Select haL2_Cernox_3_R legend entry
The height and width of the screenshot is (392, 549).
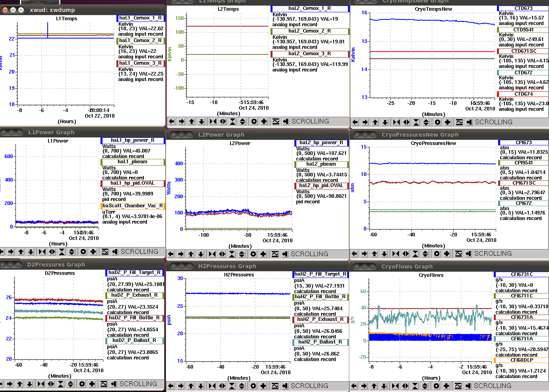click(x=310, y=54)
